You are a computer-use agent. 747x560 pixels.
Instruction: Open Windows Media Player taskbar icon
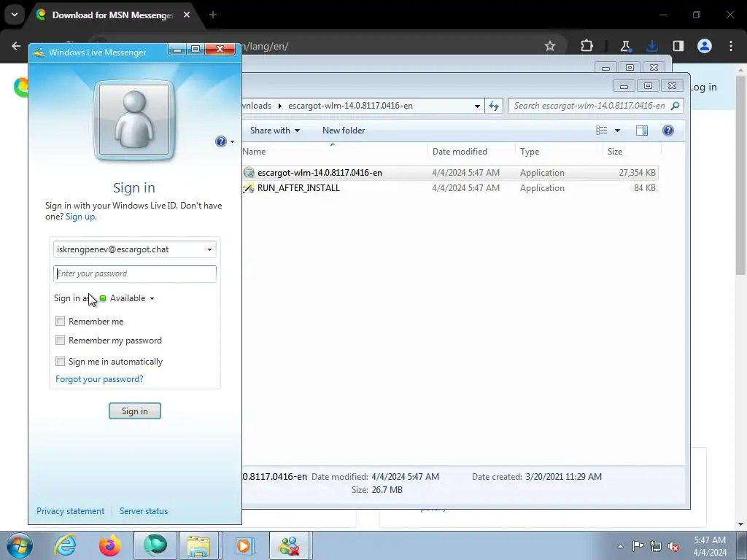(244, 545)
